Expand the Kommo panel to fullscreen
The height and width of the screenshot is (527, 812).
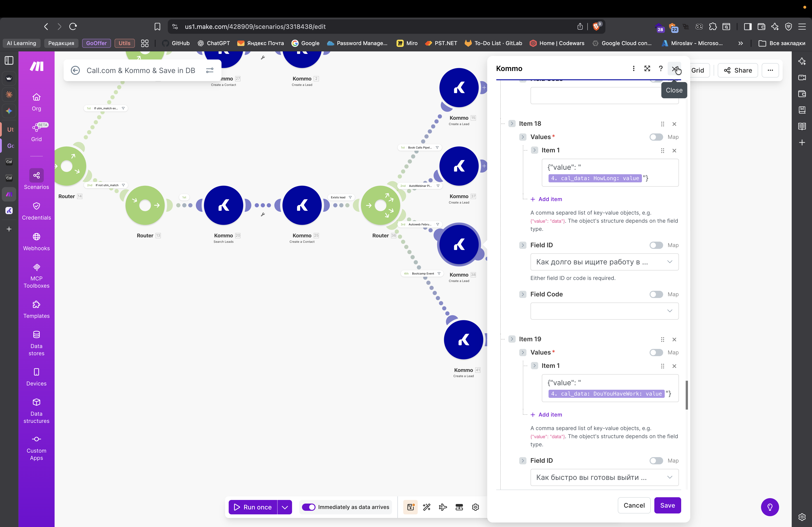(647, 69)
